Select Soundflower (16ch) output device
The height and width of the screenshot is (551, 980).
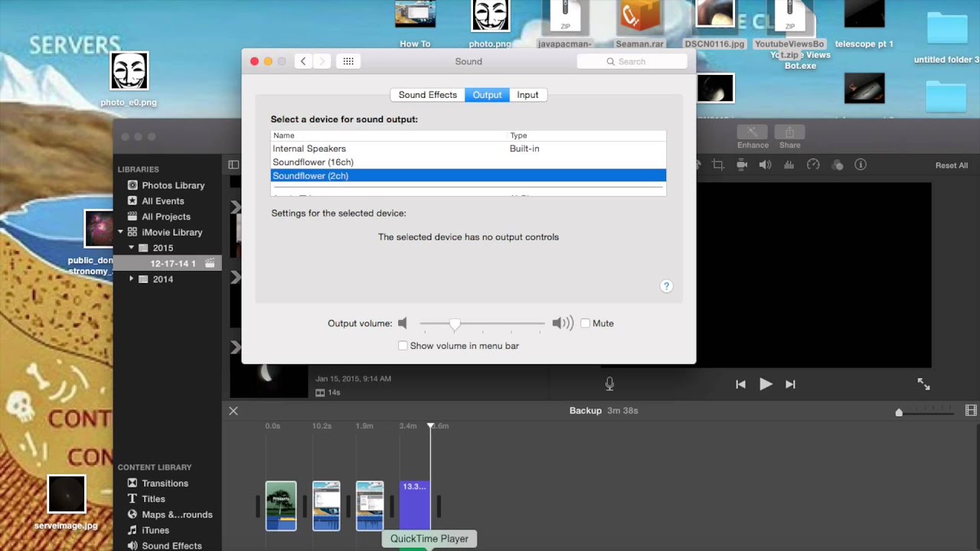[469, 162]
